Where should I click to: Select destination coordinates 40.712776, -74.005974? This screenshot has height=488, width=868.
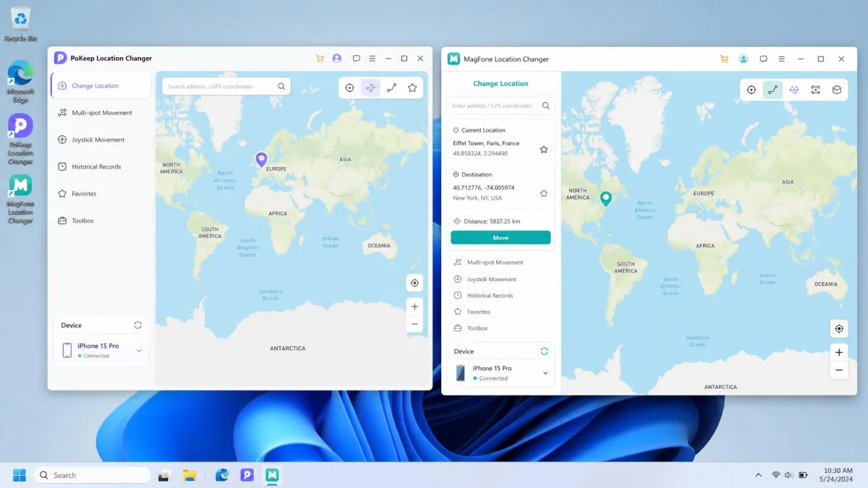click(484, 188)
